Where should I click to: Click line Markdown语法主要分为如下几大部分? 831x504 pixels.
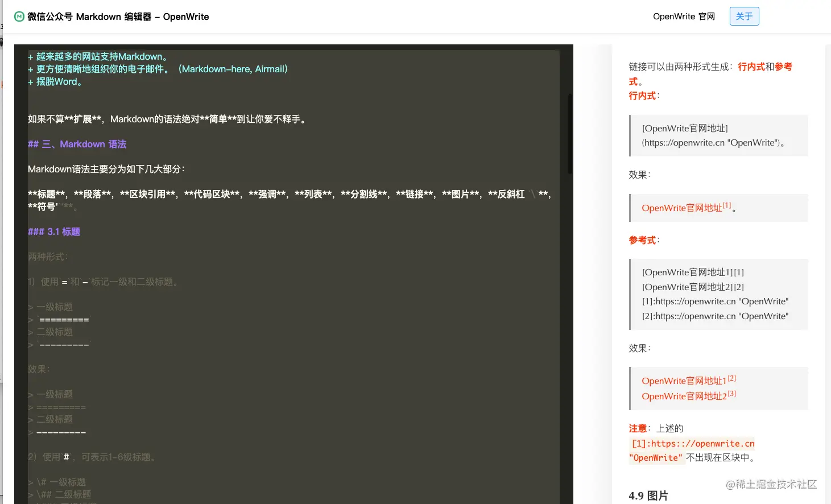(106, 169)
